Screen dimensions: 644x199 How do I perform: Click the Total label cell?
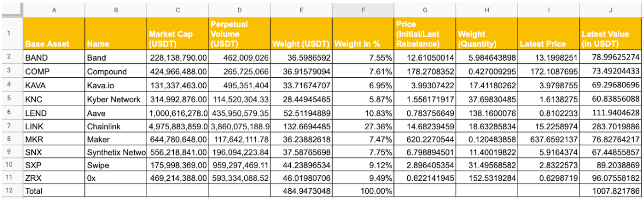[x=53, y=190]
